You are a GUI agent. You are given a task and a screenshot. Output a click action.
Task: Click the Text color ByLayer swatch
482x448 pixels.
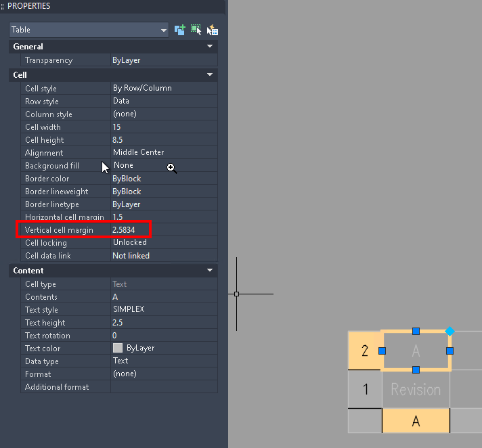(x=118, y=348)
